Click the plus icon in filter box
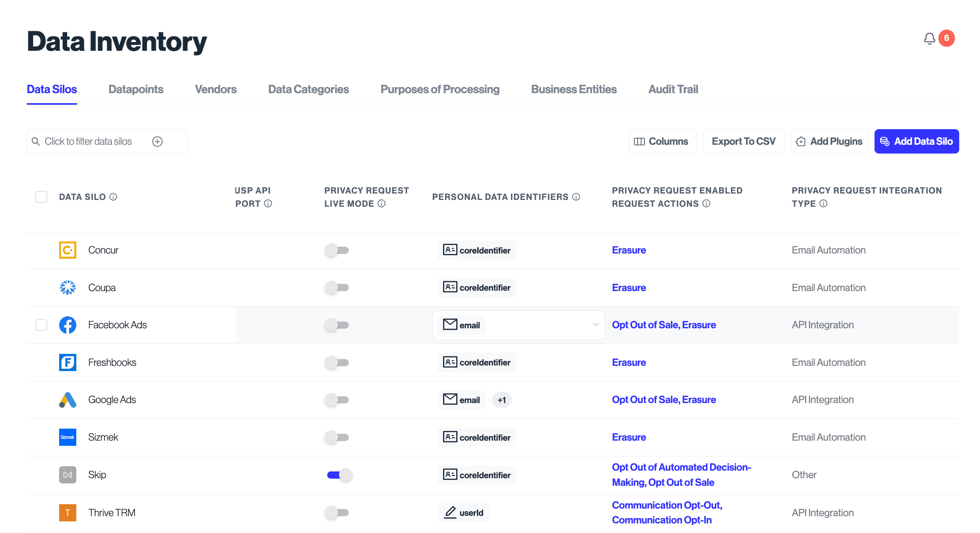Screen dimensions: 980x533 click(x=157, y=142)
